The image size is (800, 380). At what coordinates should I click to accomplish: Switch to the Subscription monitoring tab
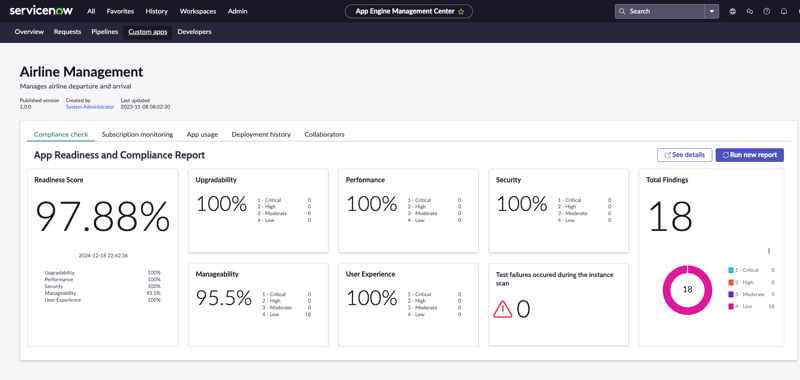point(137,135)
